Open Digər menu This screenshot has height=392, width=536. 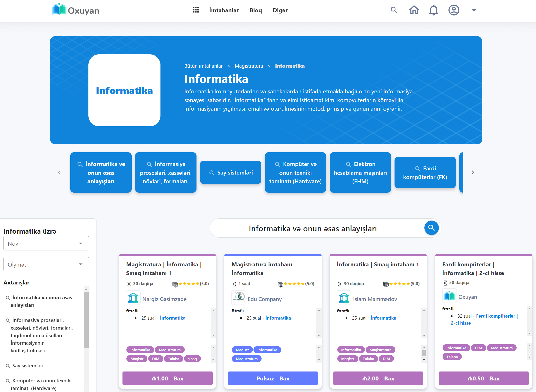click(x=280, y=10)
